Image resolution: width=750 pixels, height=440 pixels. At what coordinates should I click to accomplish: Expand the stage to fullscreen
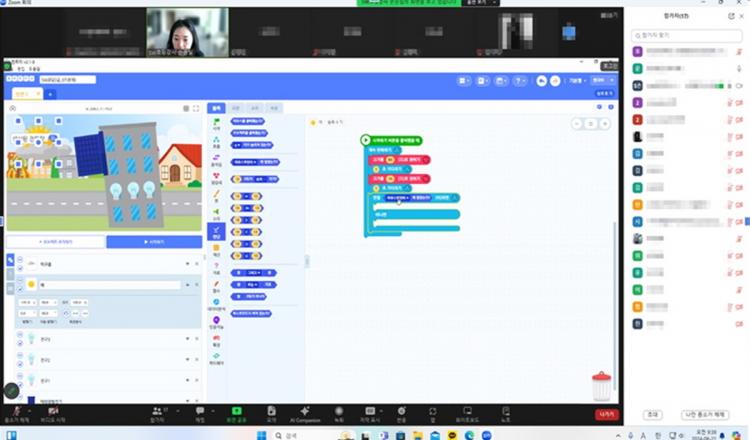coord(198,108)
